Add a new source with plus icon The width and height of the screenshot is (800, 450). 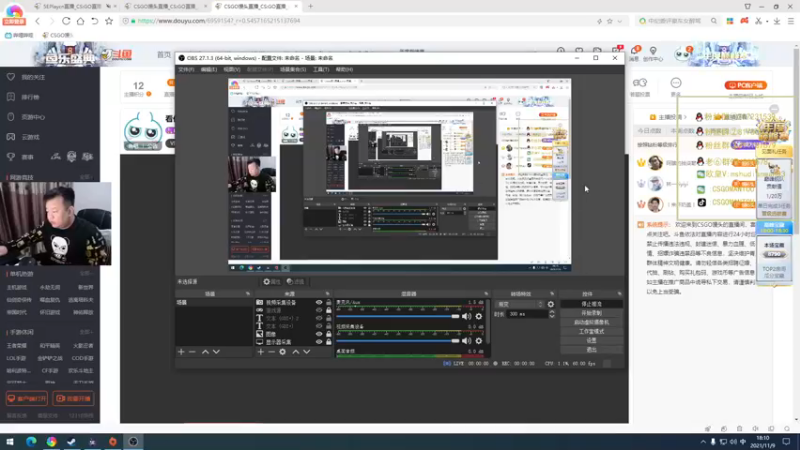tap(261, 352)
